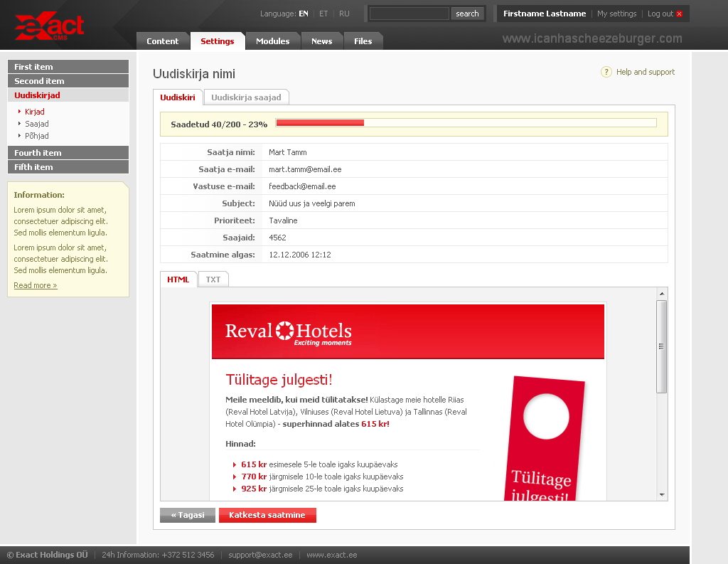Select the Uudiskiri tab
This screenshot has height=564, width=728.
(x=178, y=97)
